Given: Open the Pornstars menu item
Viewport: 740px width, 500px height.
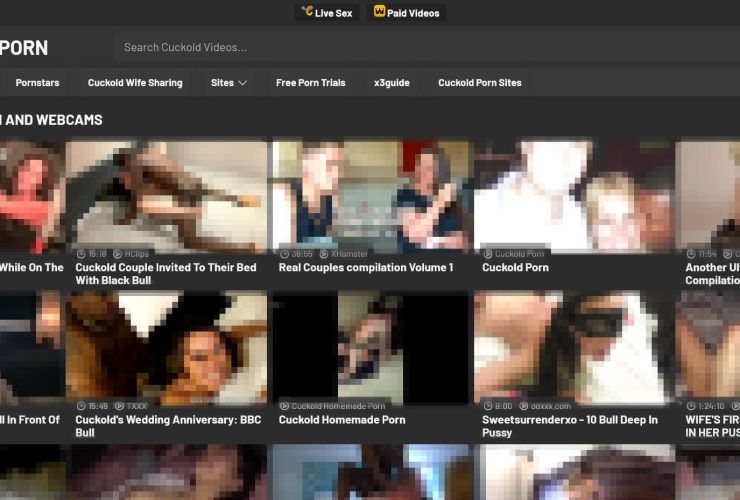Looking at the screenshot, I should pos(37,83).
